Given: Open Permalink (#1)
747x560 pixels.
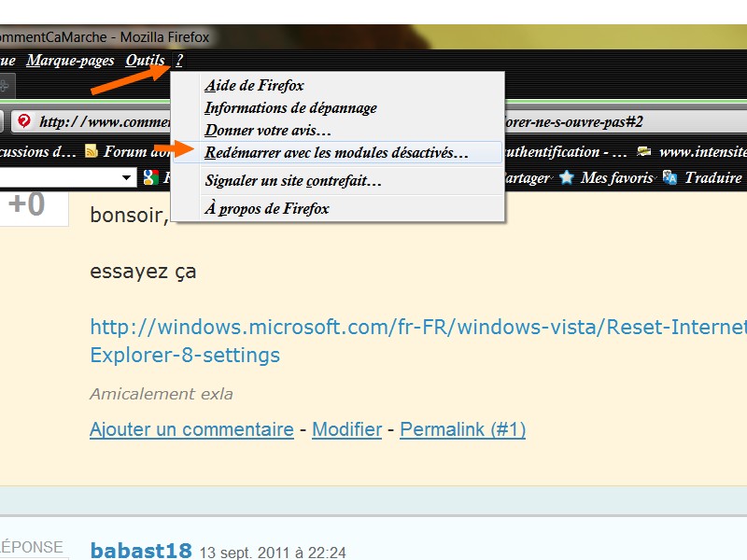Looking at the screenshot, I should (x=462, y=429).
